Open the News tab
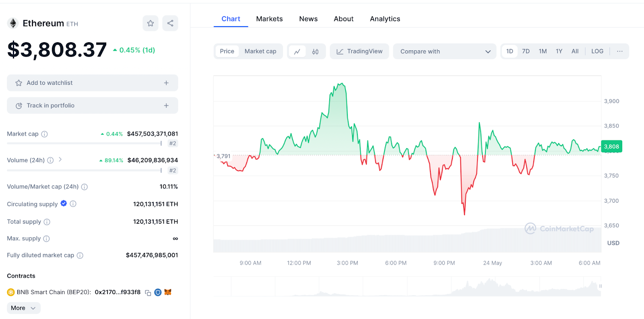The image size is (644, 319). point(308,19)
